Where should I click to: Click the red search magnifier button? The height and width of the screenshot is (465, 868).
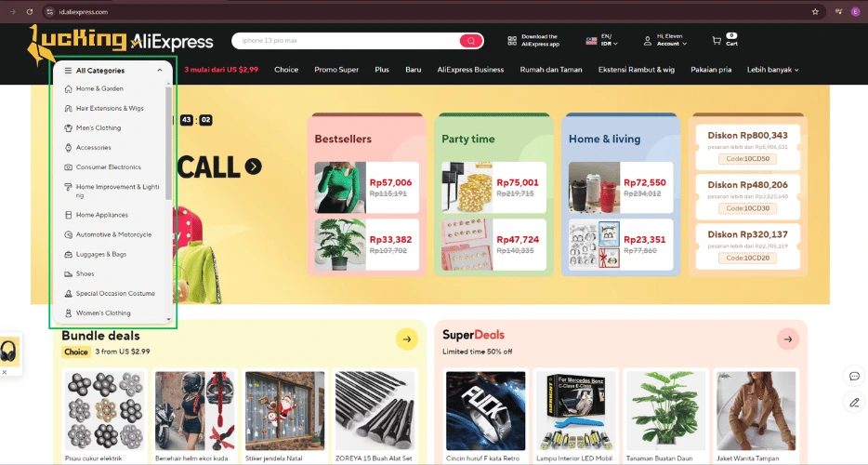pos(470,41)
